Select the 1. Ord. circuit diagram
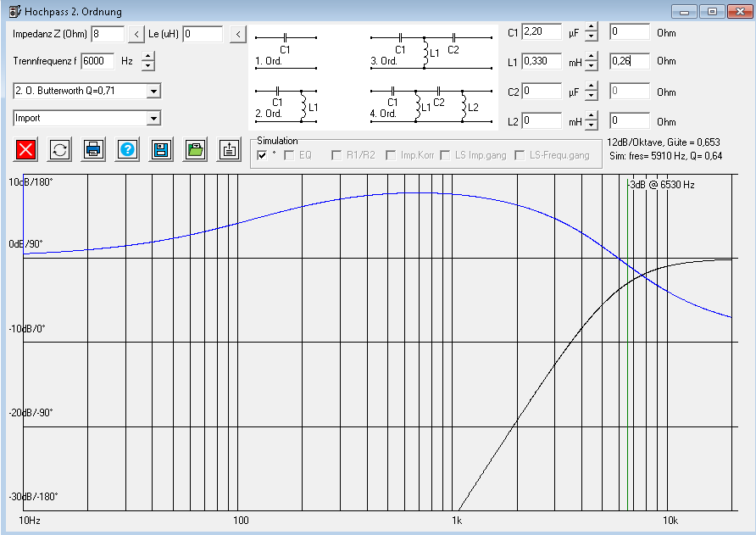This screenshot has width=756, height=535. pyautogui.click(x=286, y=51)
